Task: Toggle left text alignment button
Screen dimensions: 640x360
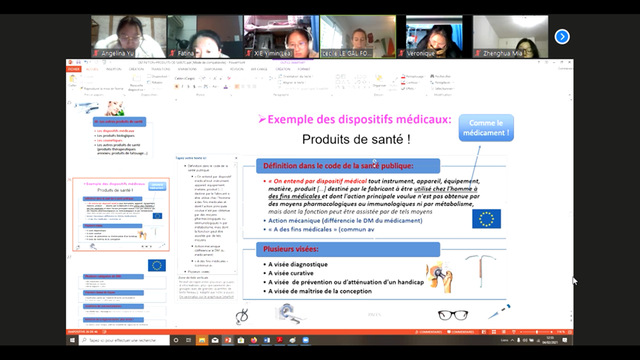Action: (237, 87)
